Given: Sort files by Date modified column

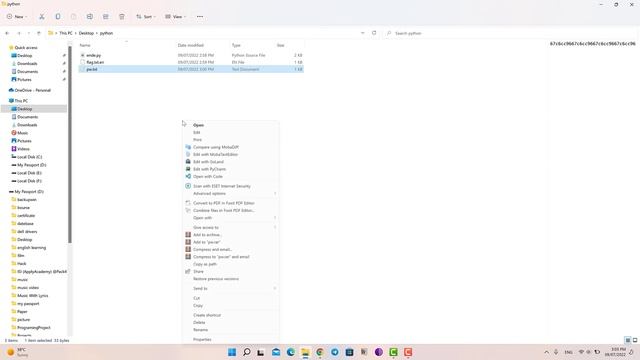Looking at the screenshot, I should 191,45.
